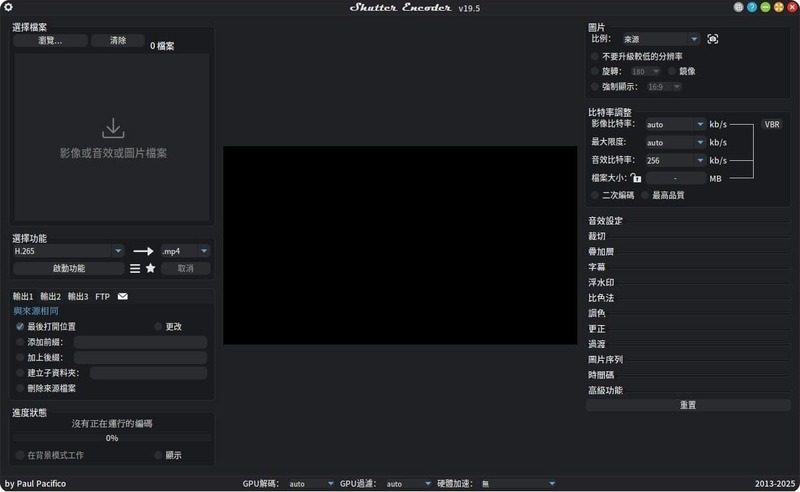Expand the 時間碼 section
800x492 pixels.
pos(601,375)
